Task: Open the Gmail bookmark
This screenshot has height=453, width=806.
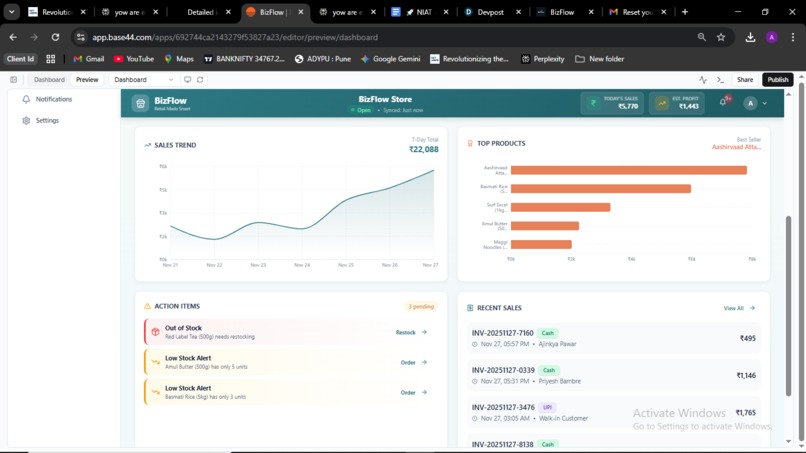Action: 88,59
